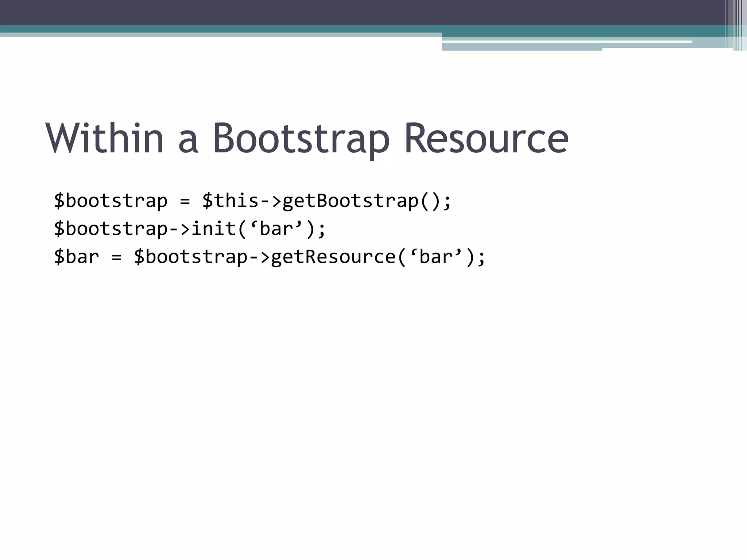Click the '$bootstrap' variable in the third code line
This screenshot has height=560, width=747.
click(191, 257)
